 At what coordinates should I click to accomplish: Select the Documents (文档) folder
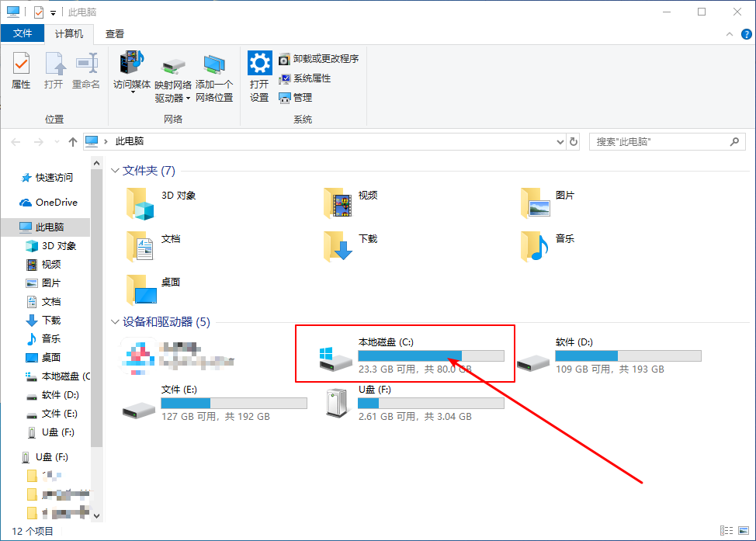point(154,246)
